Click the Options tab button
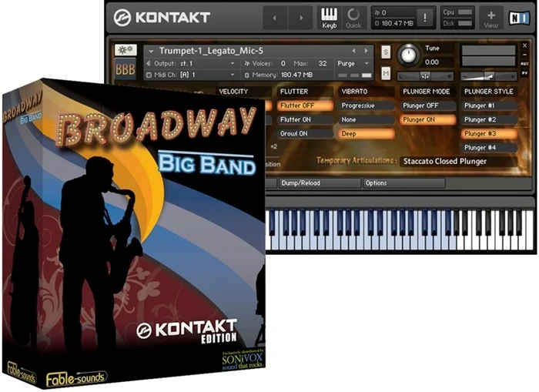The width and height of the screenshot is (539, 392). click(404, 183)
